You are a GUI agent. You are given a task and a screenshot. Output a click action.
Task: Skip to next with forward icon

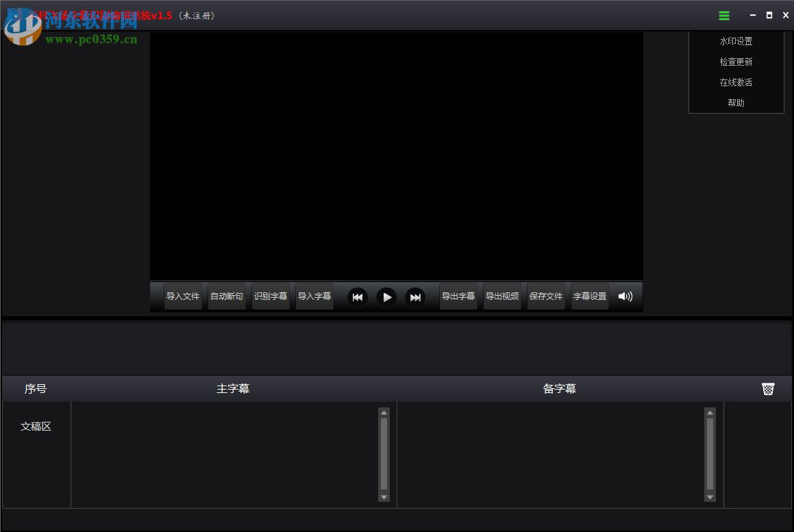pyautogui.click(x=415, y=297)
